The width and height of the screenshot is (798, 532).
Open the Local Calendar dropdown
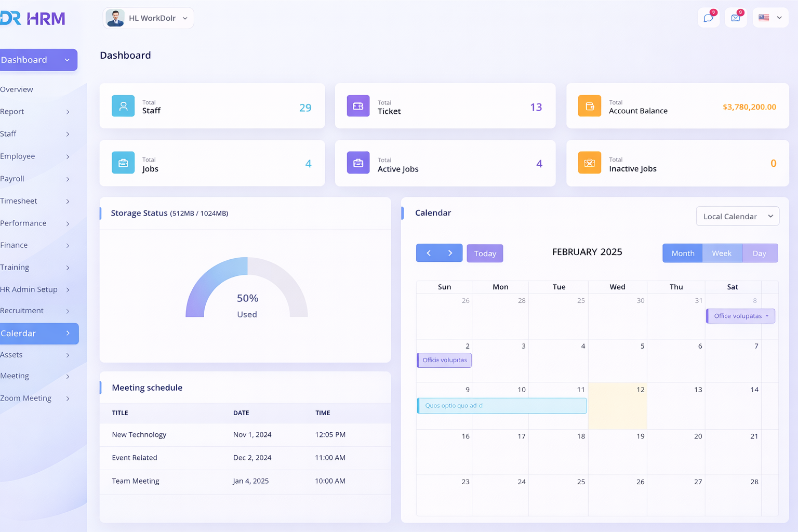tap(737, 216)
